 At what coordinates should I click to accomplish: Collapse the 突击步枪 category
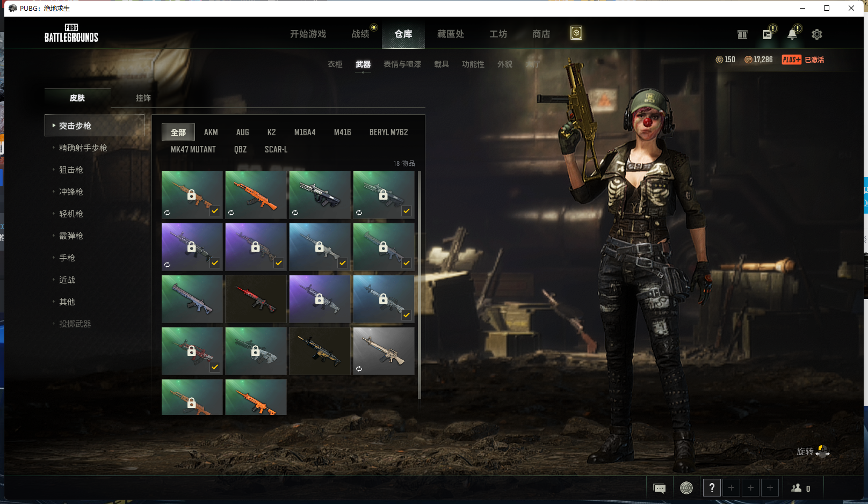95,126
